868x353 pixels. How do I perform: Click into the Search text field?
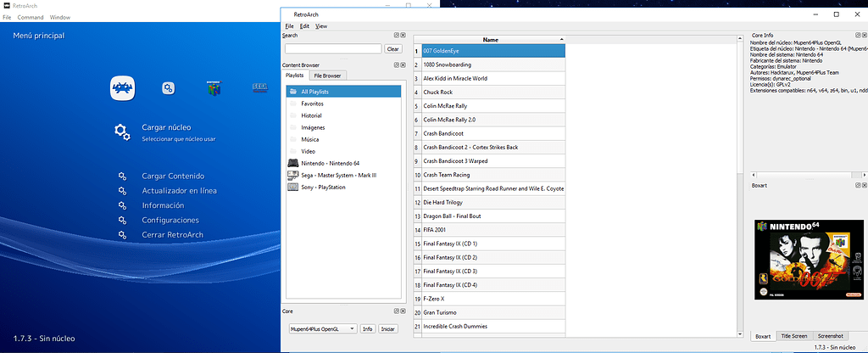[332, 49]
